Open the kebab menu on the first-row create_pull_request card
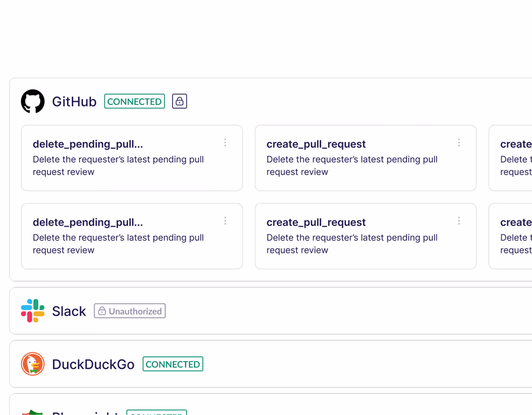 (x=459, y=143)
